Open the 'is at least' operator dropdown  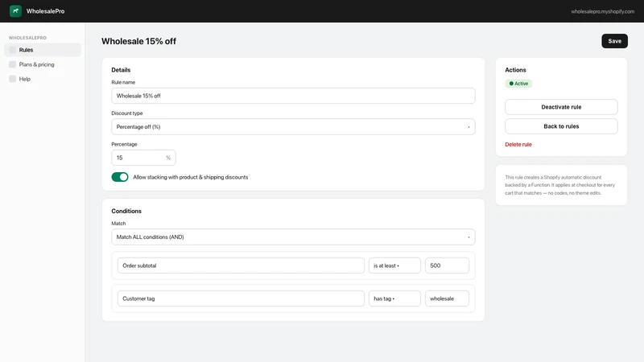394,265
